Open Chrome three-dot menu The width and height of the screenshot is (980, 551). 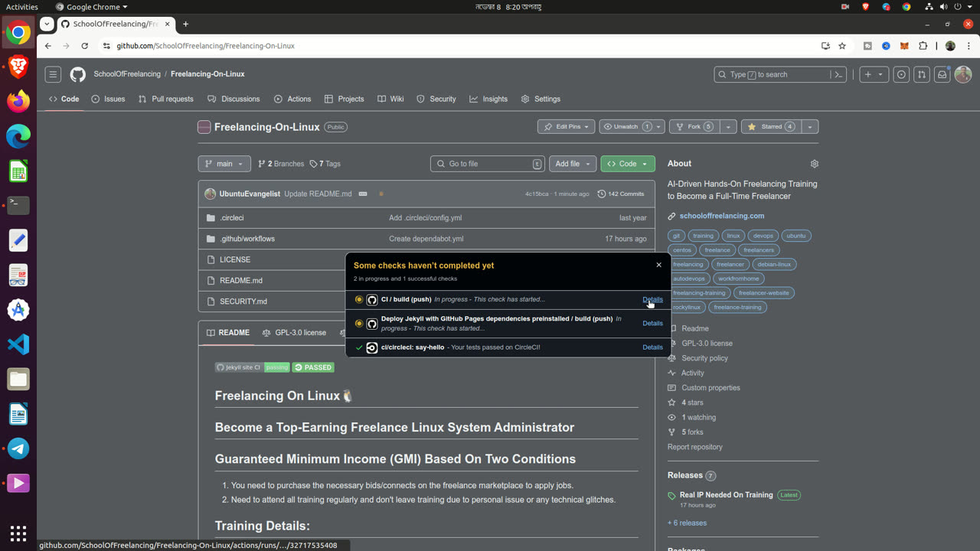click(969, 46)
